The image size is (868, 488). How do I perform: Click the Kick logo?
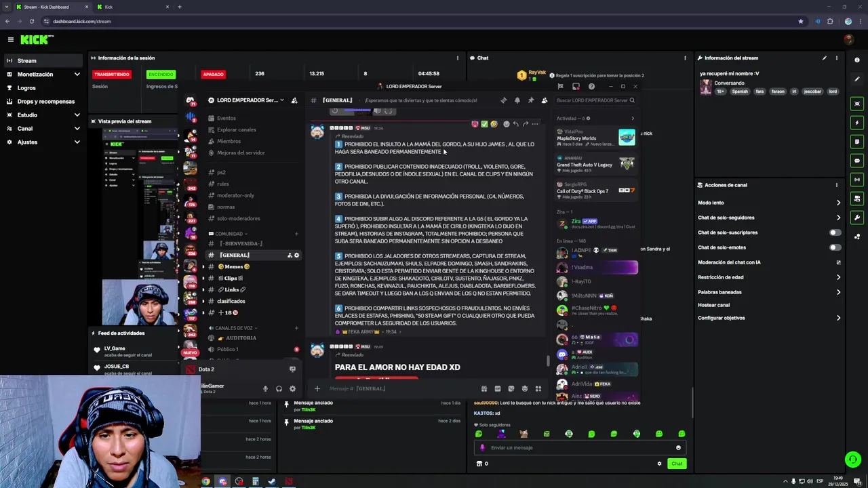click(x=36, y=40)
